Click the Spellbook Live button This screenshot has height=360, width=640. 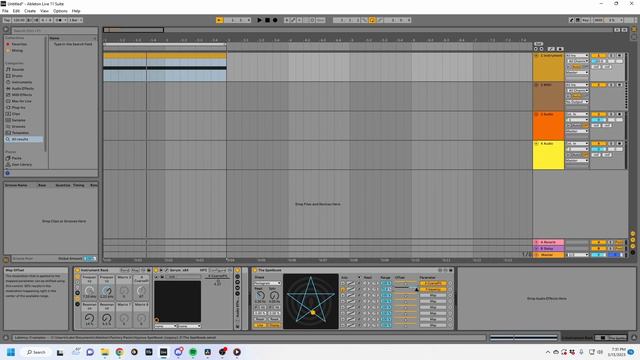pyautogui.click(x=260, y=325)
